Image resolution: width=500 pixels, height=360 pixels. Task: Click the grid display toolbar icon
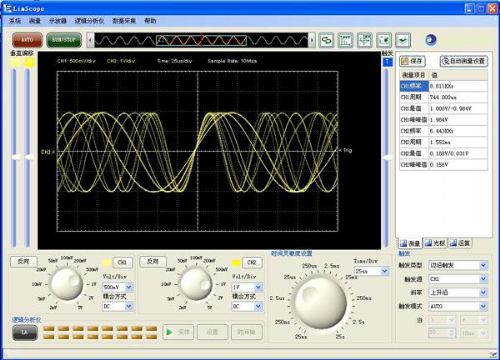pyautogui.click(x=346, y=40)
